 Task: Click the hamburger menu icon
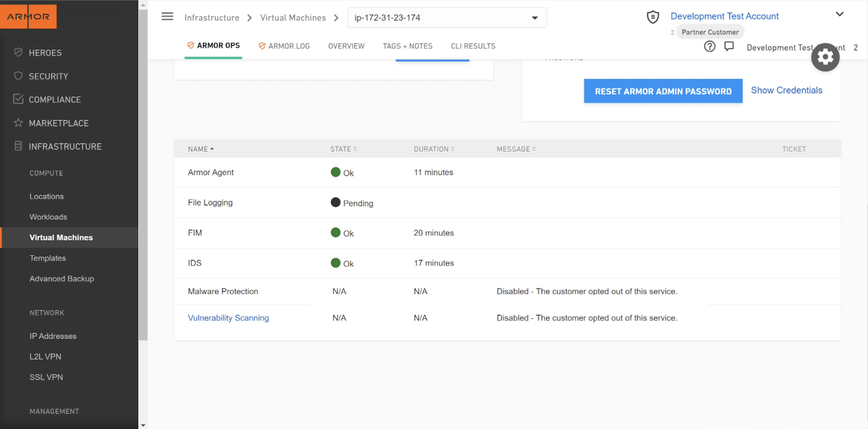click(167, 17)
